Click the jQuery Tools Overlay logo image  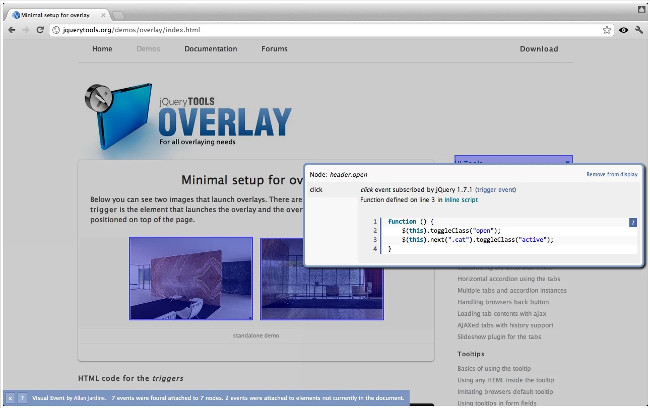pos(188,116)
